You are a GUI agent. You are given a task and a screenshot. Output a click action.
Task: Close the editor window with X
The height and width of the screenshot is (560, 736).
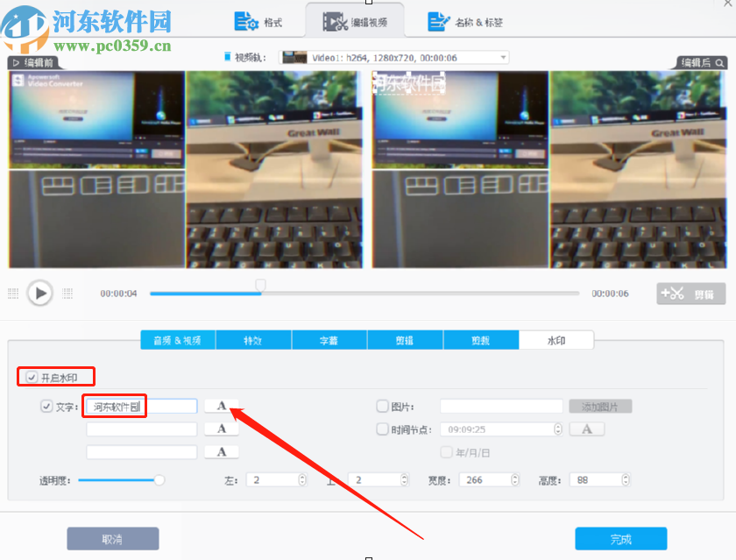coord(728,3)
